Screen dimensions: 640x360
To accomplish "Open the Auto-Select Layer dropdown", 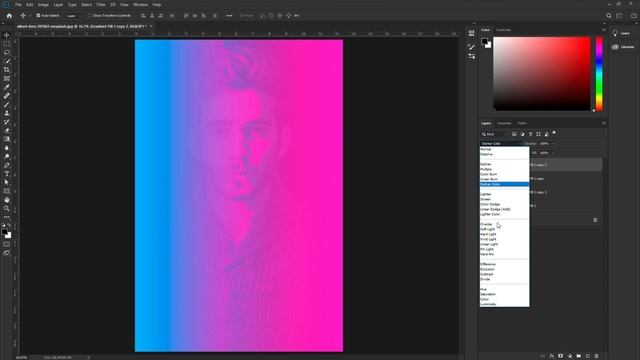I will (x=73, y=16).
